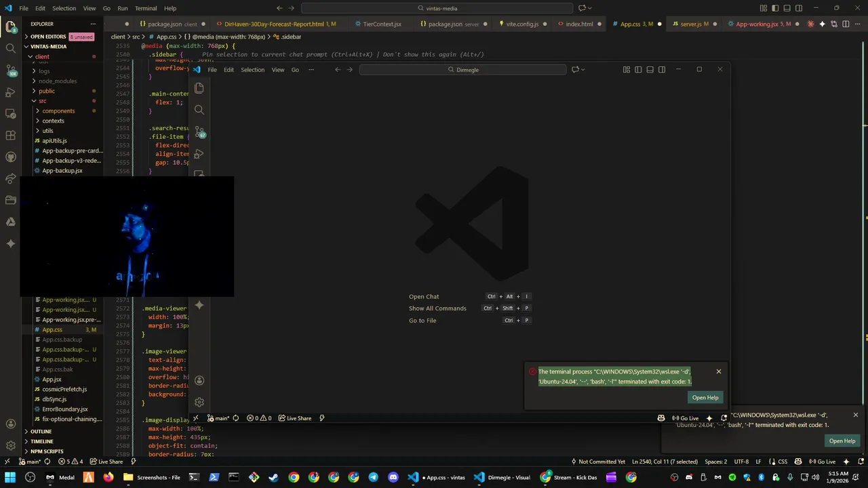Toggle Primary Side Bar in Dirmegle title bar

(638, 69)
